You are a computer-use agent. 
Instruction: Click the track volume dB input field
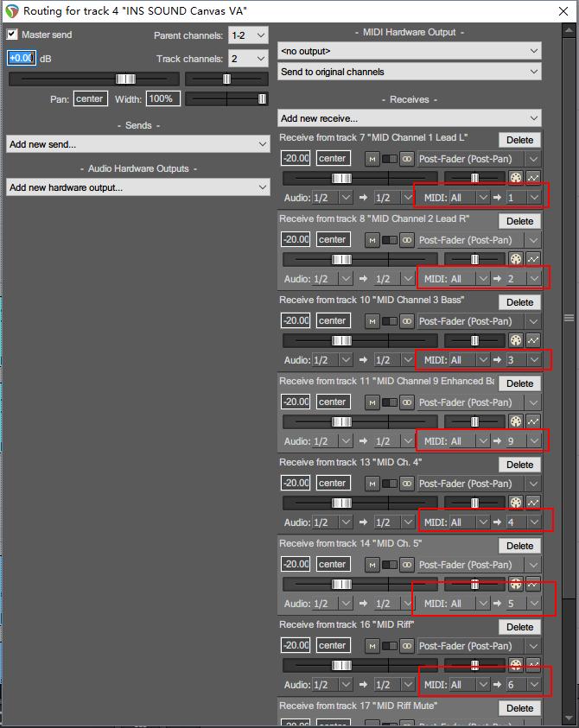pyautogui.click(x=22, y=58)
